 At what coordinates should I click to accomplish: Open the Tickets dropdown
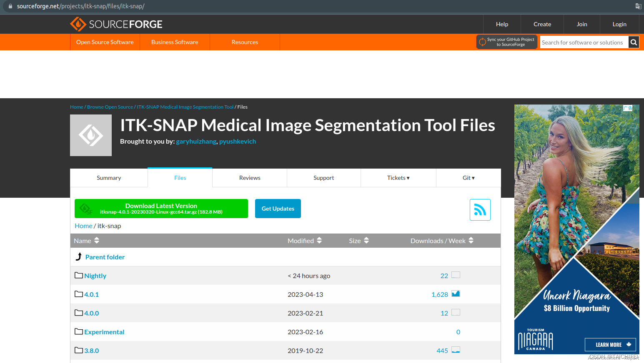(x=398, y=178)
